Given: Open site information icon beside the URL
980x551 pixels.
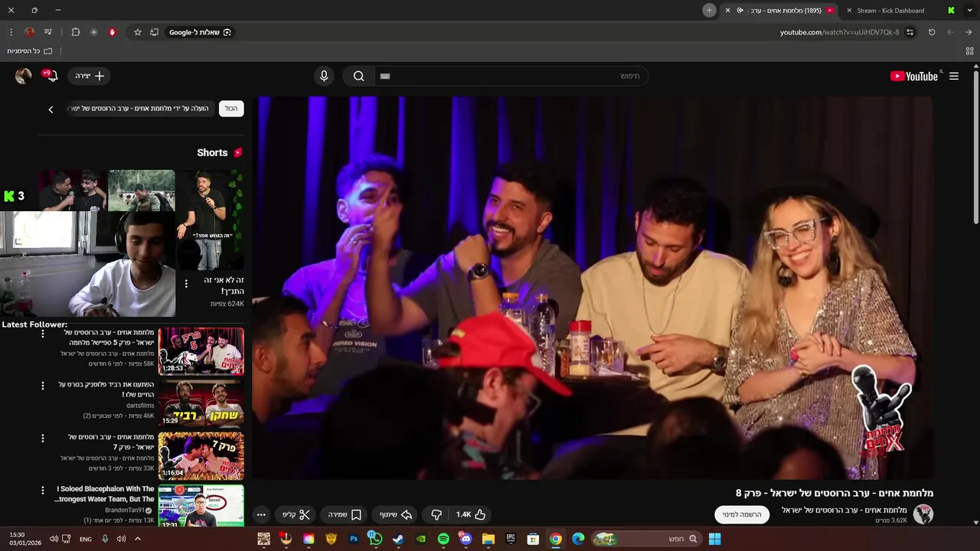Looking at the screenshot, I should (910, 32).
